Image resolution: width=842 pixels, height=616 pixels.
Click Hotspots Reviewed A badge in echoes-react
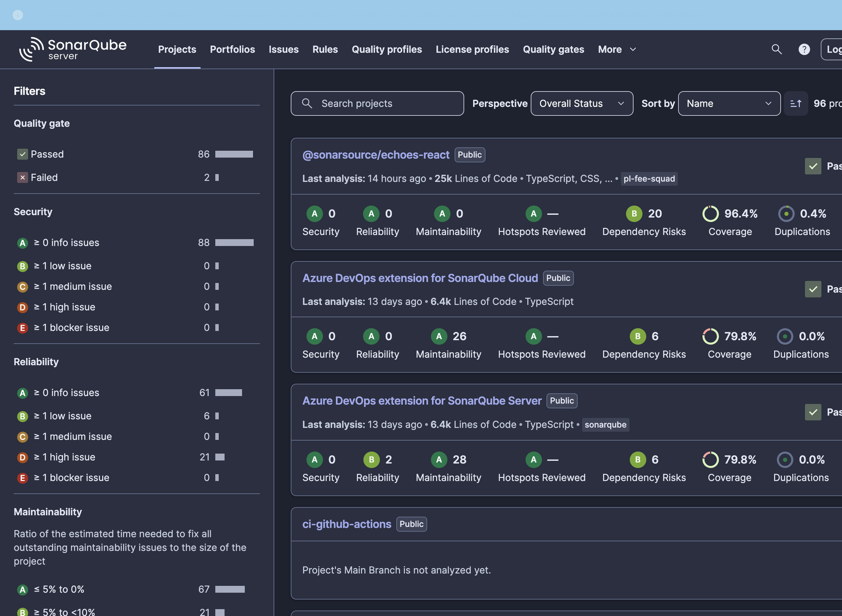coord(533,214)
